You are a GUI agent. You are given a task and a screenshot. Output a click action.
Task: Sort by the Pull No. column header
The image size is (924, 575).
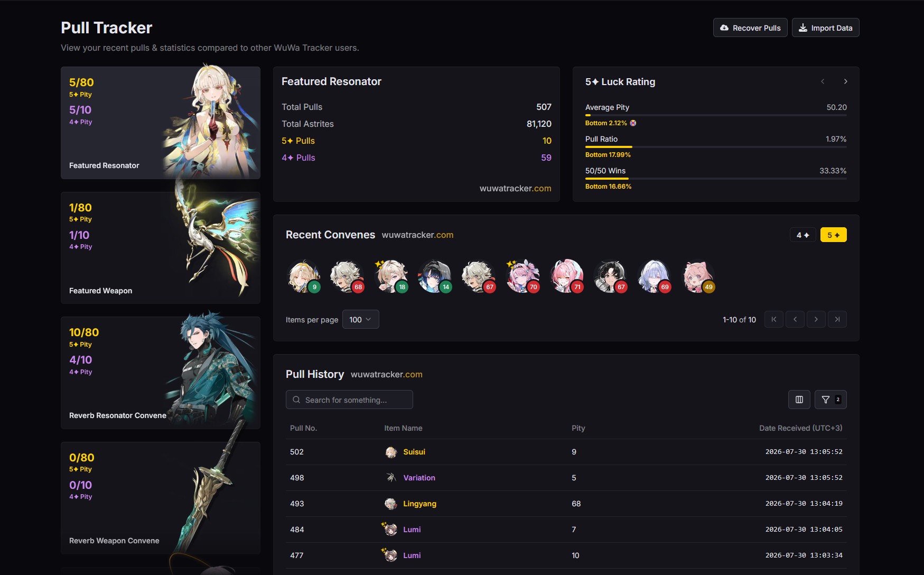point(303,428)
